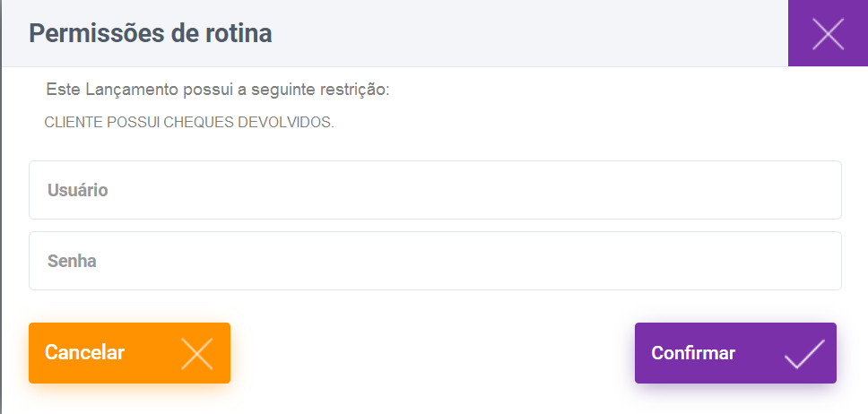Click the word restrição in the description
The height and width of the screenshot is (414, 868).
(x=357, y=91)
